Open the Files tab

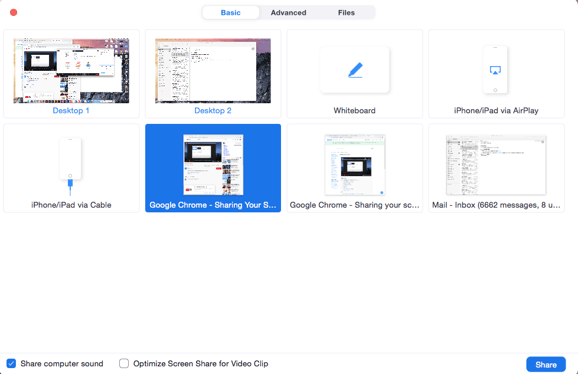click(x=346, y=13)
